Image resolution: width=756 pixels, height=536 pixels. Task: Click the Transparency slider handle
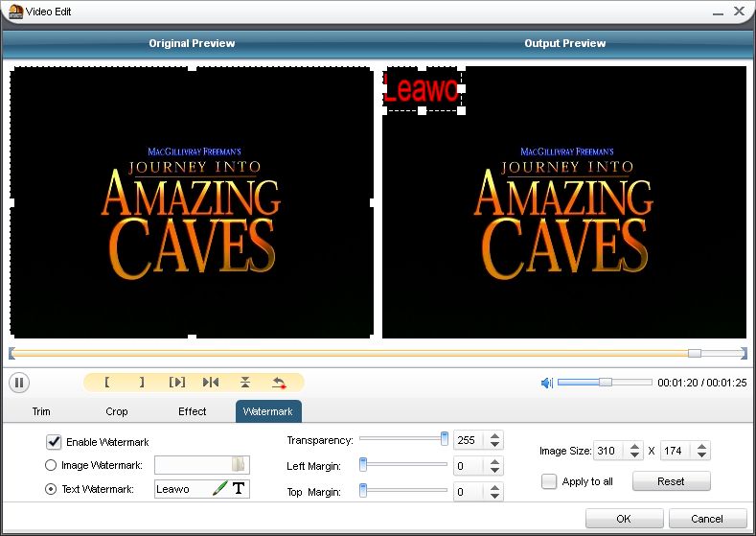444,439
